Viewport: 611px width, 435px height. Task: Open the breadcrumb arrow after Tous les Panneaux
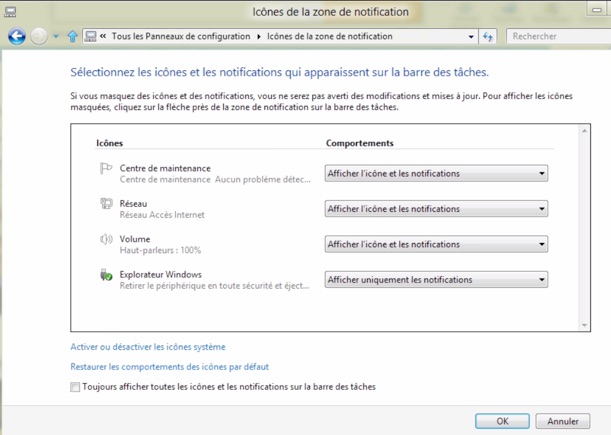pos(258,37)
